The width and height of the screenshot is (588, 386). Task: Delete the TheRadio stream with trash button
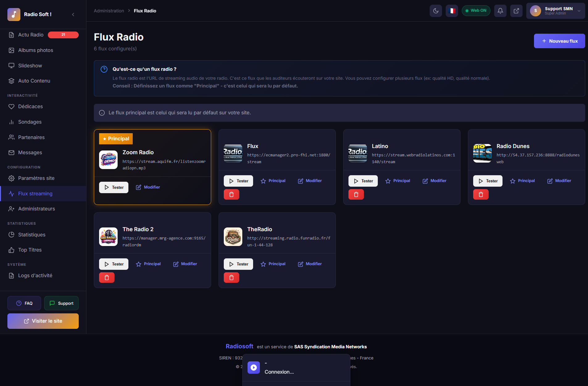(231, 277)
